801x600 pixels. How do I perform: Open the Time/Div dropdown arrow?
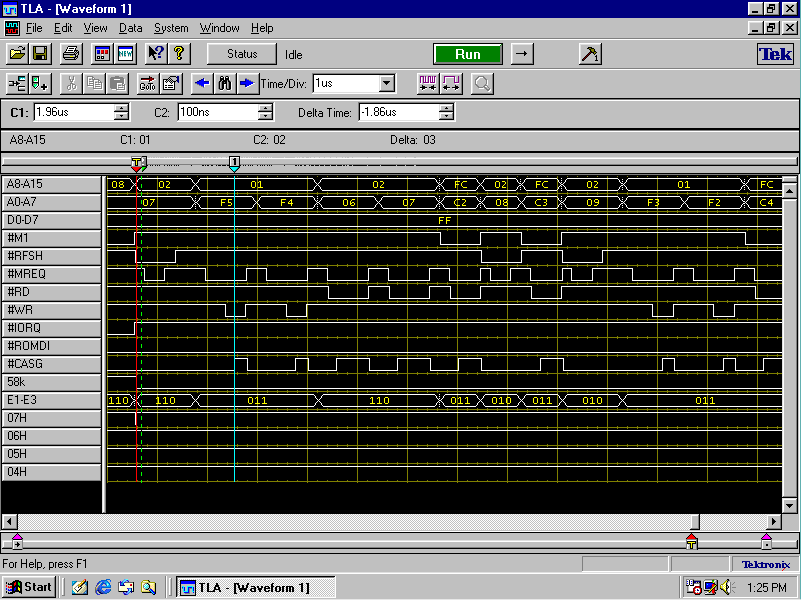(387, 83)
